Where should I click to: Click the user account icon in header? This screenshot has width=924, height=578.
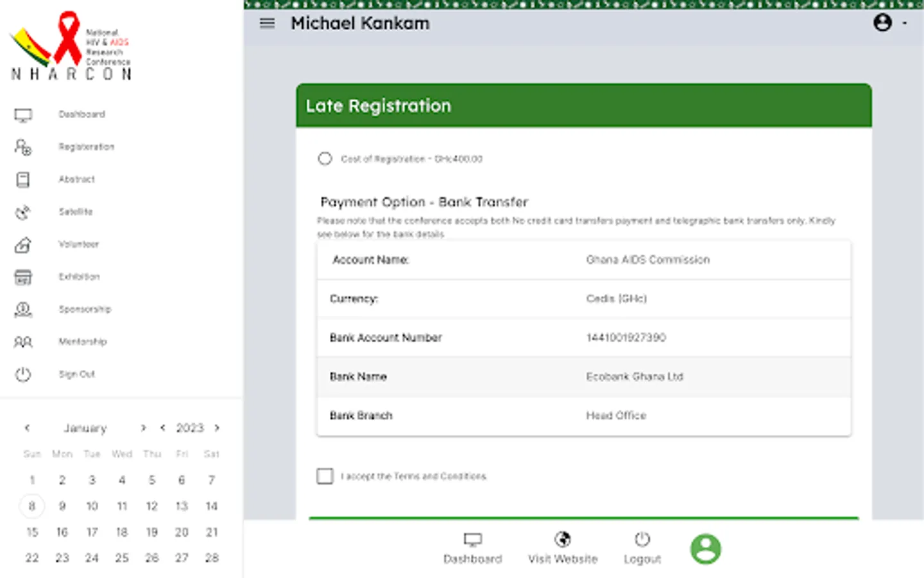click(x=882, y=23)
